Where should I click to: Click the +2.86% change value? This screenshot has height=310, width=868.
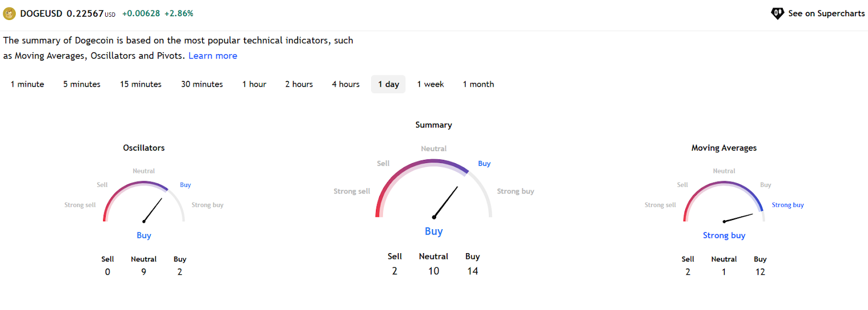[x=179, y=14]
